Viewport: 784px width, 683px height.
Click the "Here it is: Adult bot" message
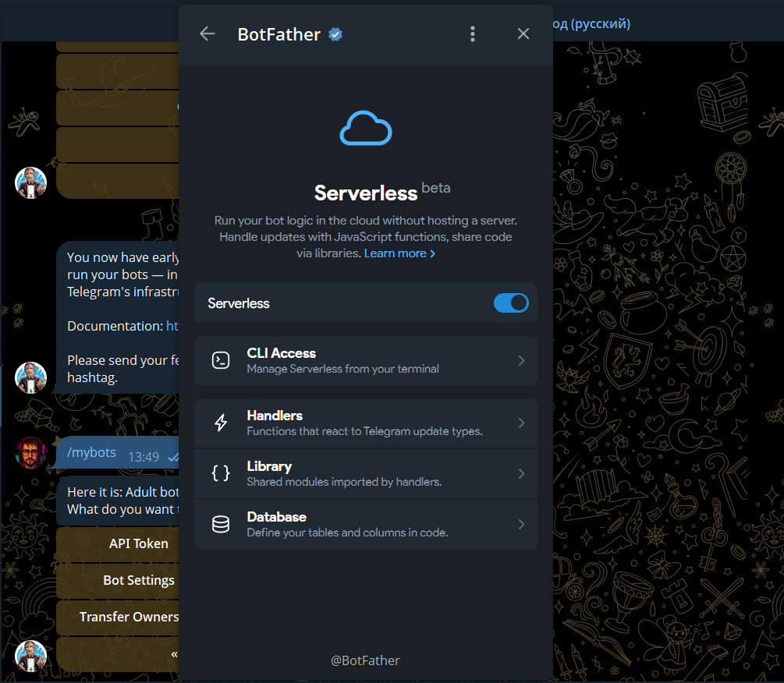[118, 501]
